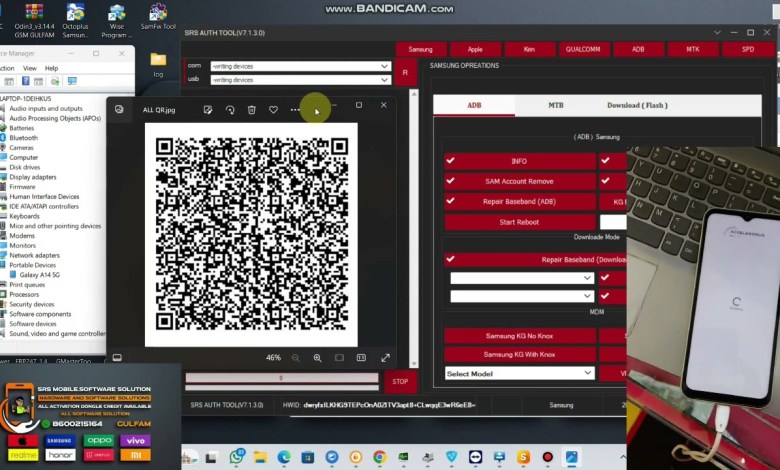Open WhatsApp from the taskbar
780x470 pixels.
point(237,457)
